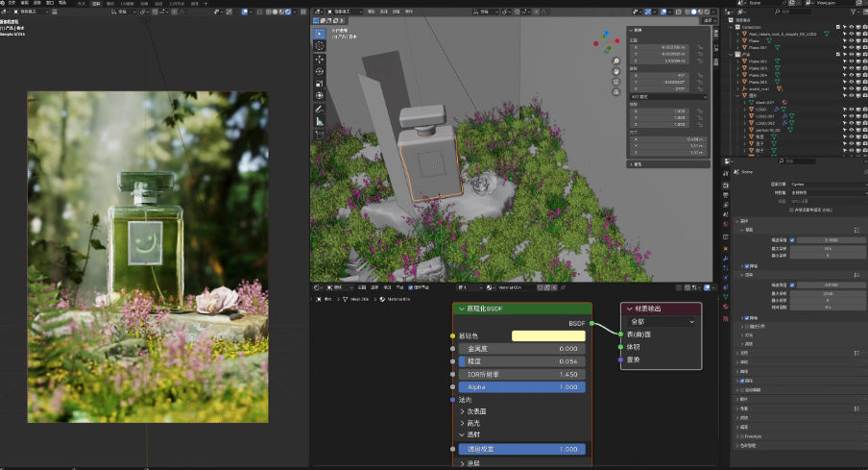Image resolution: width=868 pixels, height=470 pixels.
Task: Select the Scale tool in viewport toolbar
Action: [320, 84]
